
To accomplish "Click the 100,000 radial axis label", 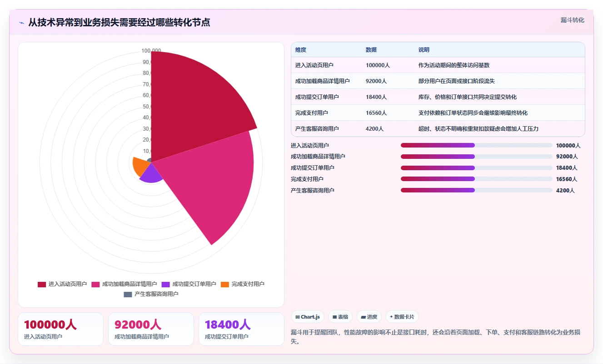I will coord(151,51).
